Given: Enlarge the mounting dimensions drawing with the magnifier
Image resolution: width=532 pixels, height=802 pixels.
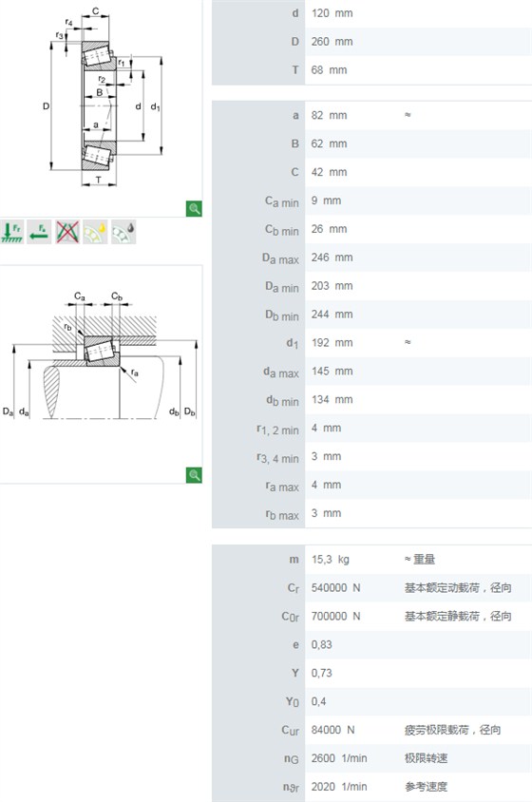Looking at the screenshot, I should tap(194, 475).
